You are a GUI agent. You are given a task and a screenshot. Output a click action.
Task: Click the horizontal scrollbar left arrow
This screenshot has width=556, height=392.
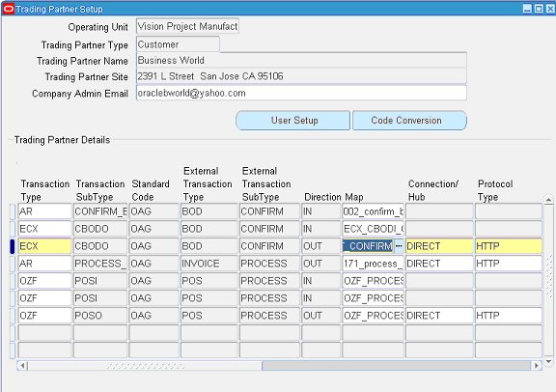tap(22, 365)
